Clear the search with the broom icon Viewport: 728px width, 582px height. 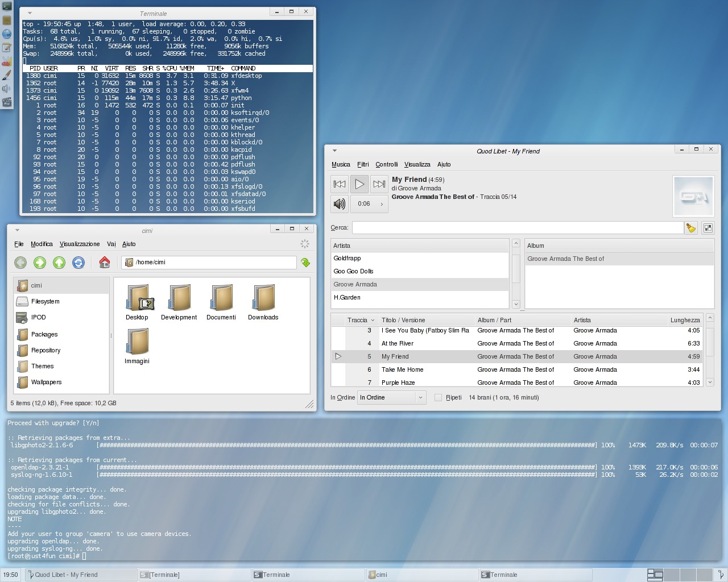pos(691,228)
